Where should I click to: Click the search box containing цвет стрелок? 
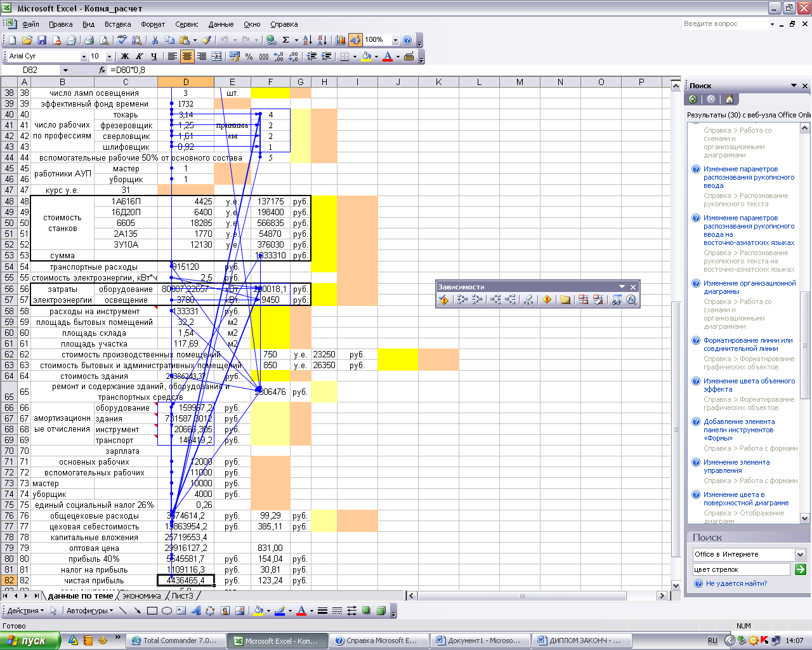pyautogui.click(x=741, y=569)
